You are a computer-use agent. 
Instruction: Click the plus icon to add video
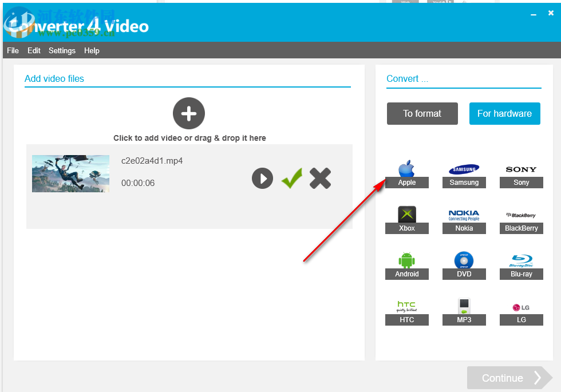(x=188, y=113)
